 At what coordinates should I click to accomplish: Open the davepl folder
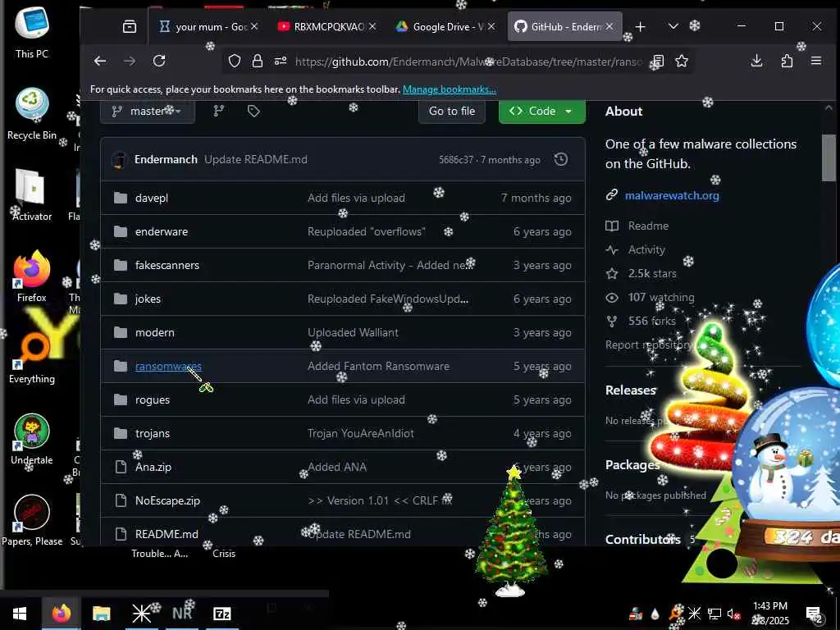(152, 198)
